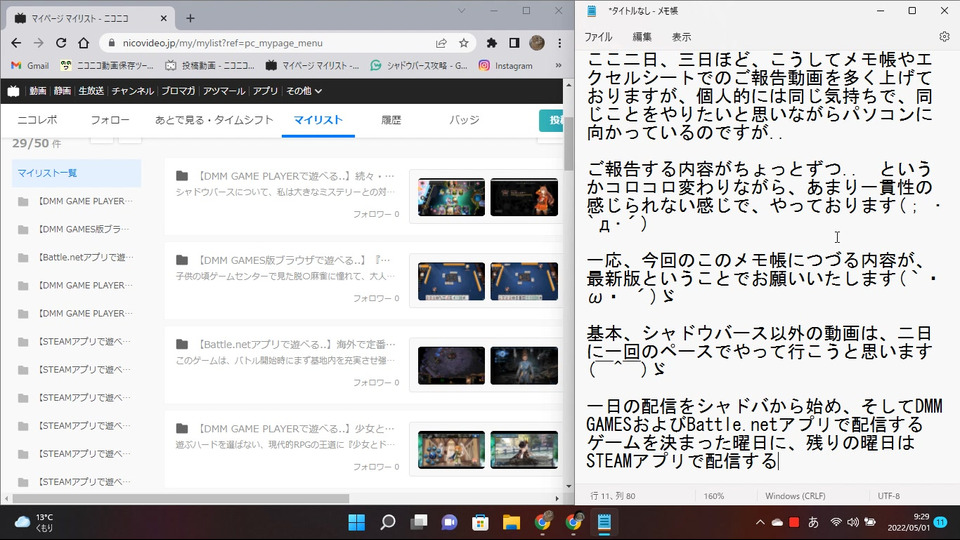Viewport: 960px width, 540px height.
Task: Bookmark this page with the star
Action: click(x=463, y=43)
